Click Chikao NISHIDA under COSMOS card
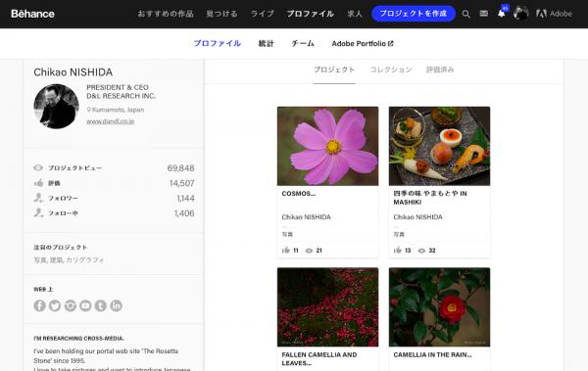The width and height of the screenshot is (588, 371). click(x=307, y=217)
